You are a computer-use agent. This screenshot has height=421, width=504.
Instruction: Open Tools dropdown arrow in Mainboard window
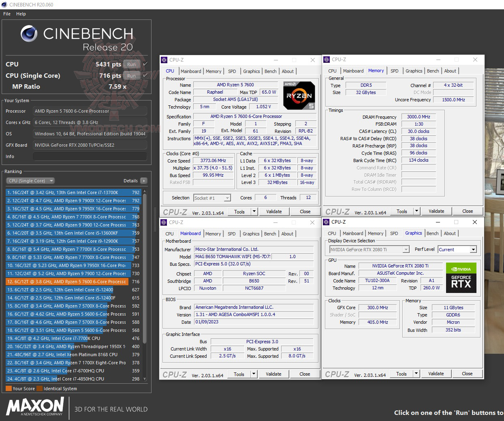tap(254, 374)
